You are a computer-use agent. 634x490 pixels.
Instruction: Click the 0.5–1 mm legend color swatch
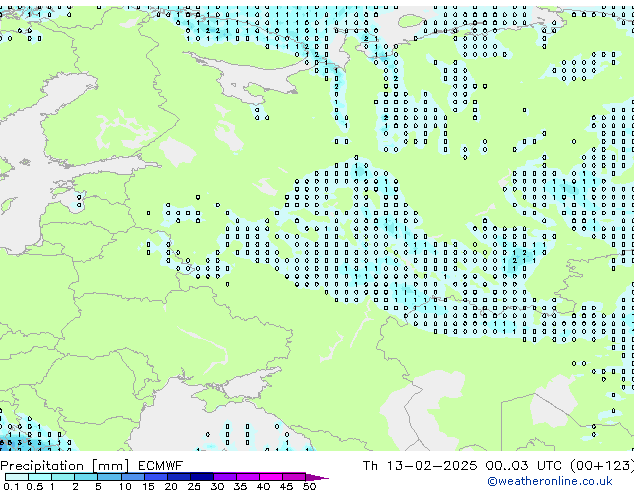pyautogui.click(x=40, y=477)
